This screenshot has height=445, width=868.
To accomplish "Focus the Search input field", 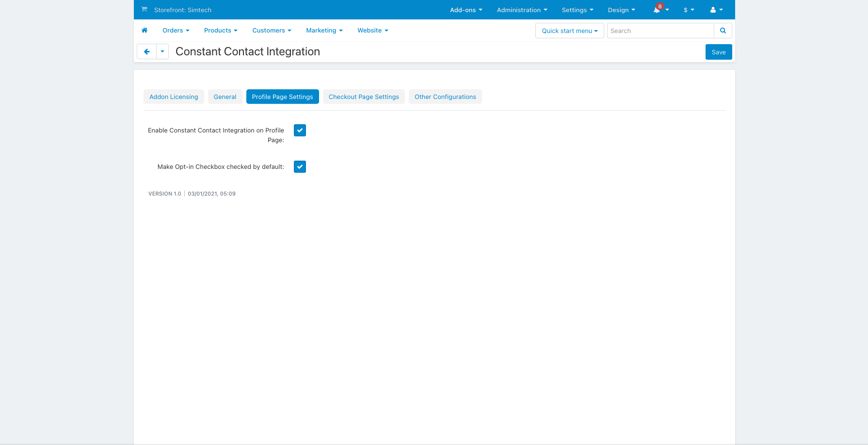I will pos(660,31).
